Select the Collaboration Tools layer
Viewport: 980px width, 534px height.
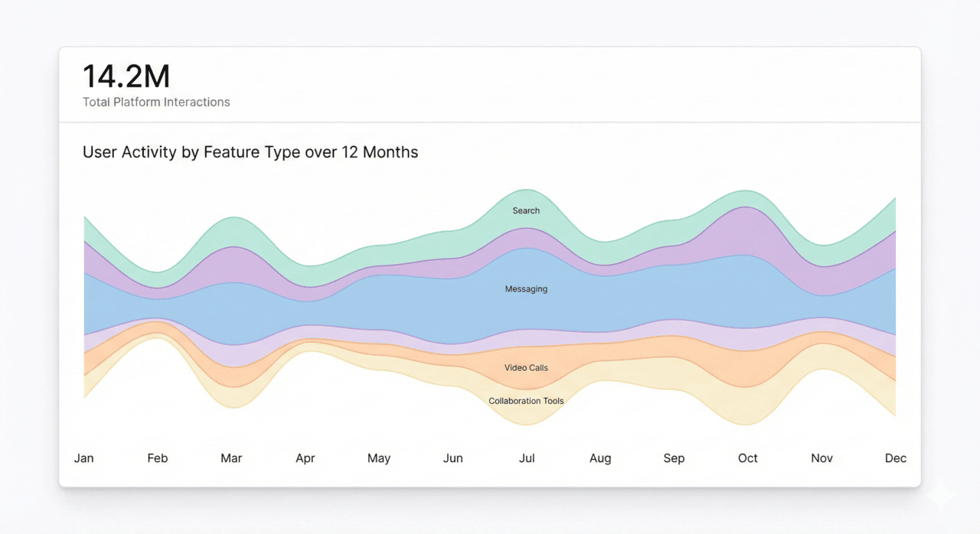click(x=525, y=401)
